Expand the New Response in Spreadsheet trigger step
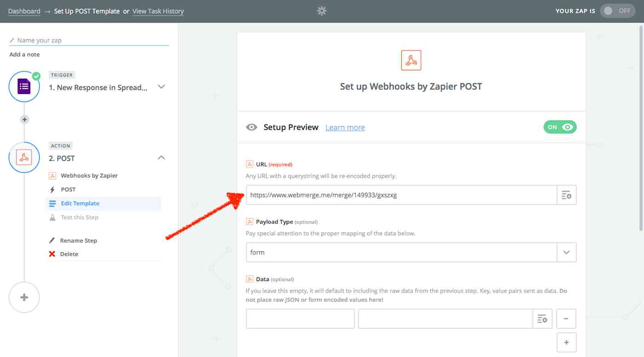 coord(161,86)
